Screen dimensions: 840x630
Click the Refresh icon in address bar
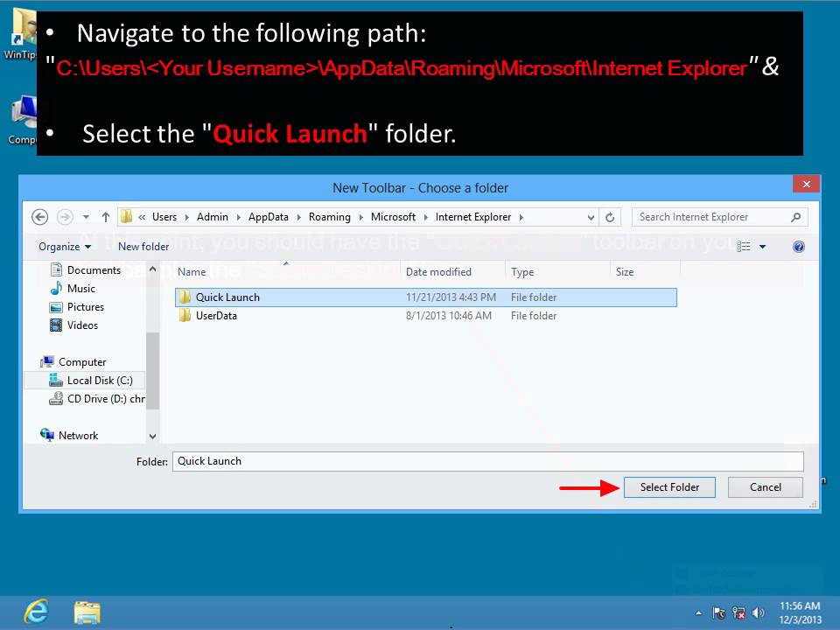tap(609, 216)
